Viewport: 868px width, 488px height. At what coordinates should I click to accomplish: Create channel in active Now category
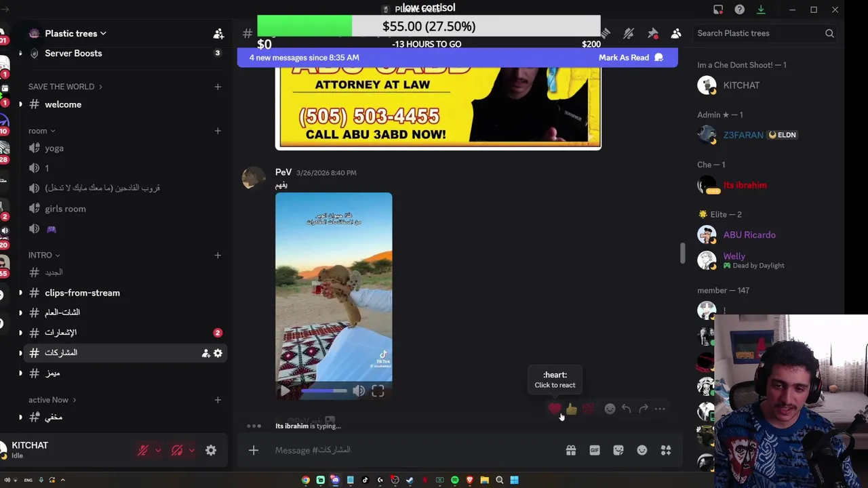[x=218, y=400]
